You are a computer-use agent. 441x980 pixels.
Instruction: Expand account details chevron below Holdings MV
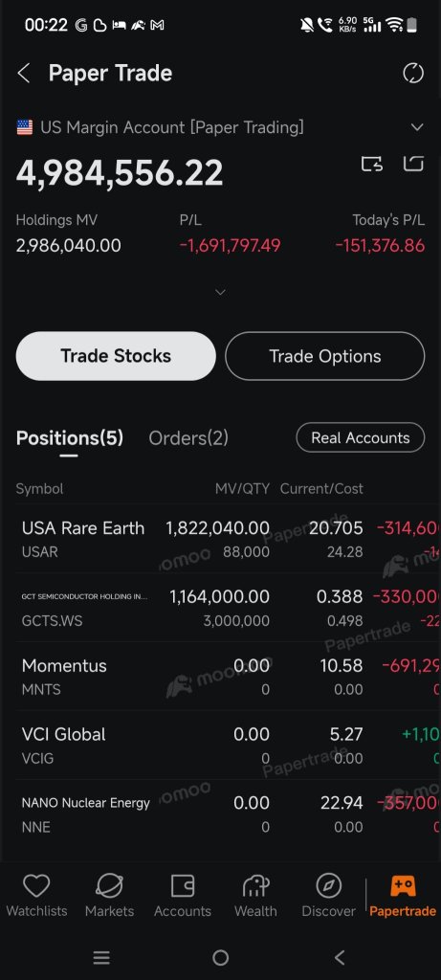point(220,292)
